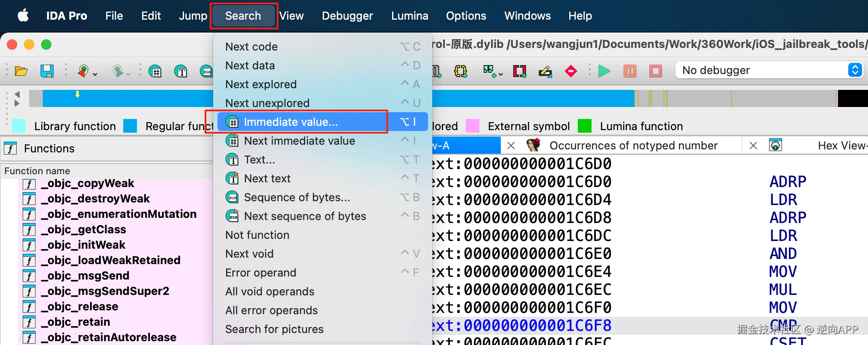Click the search text toolbar icon
This screenshot has height=345, width=868.
181,71
